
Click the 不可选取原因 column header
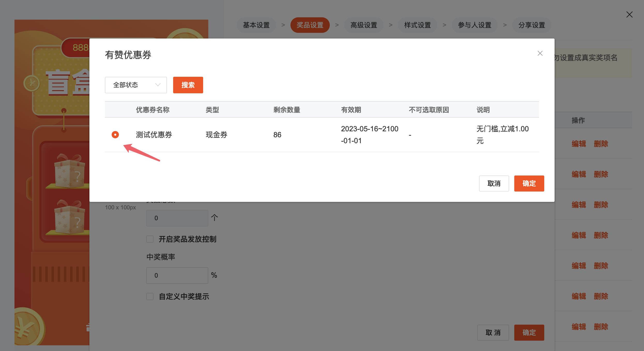pyautogui.click(x=429, y=110)
